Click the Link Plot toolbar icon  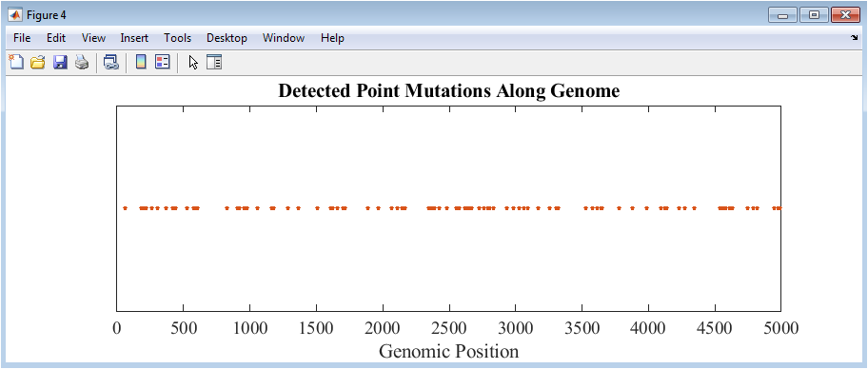pos(111,62)
